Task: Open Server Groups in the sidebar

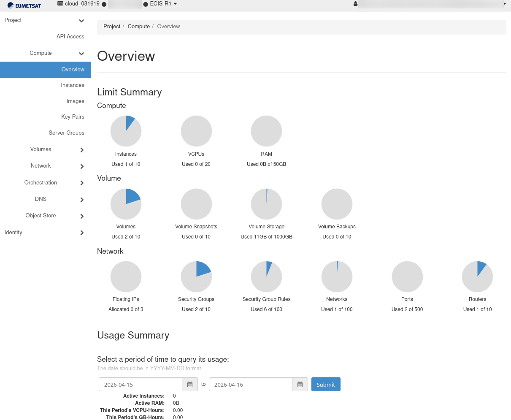Action: tap(67, 133)
